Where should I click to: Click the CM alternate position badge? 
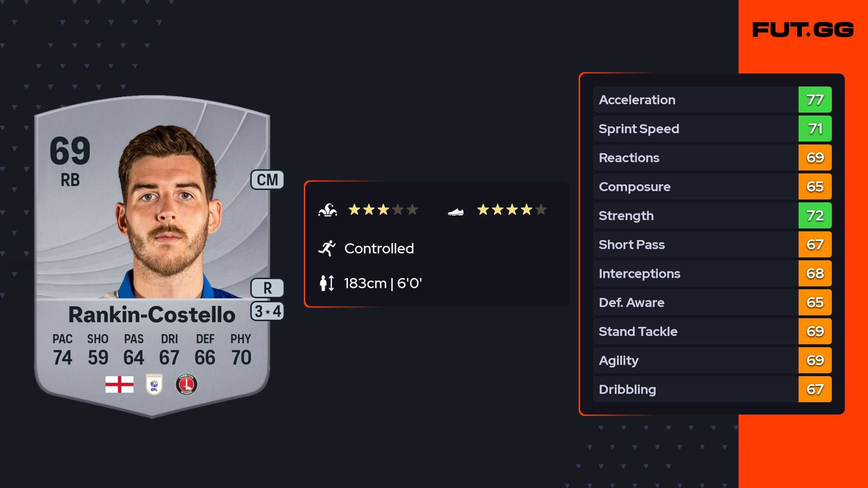(x=267, y=180)
